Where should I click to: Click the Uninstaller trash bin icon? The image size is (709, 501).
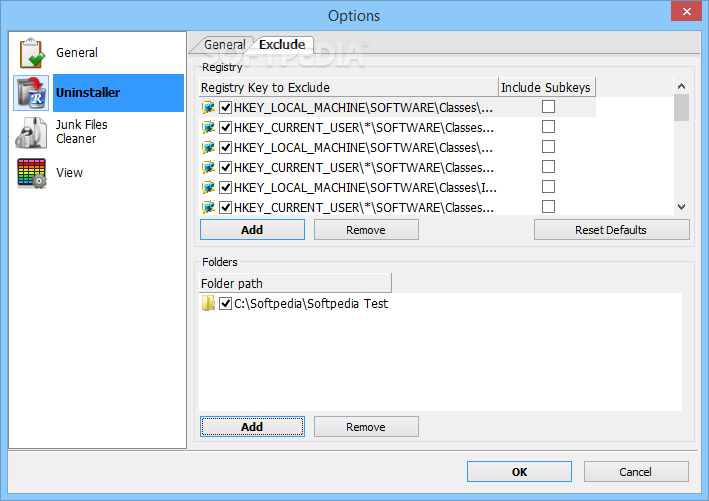tap(31, 93)
